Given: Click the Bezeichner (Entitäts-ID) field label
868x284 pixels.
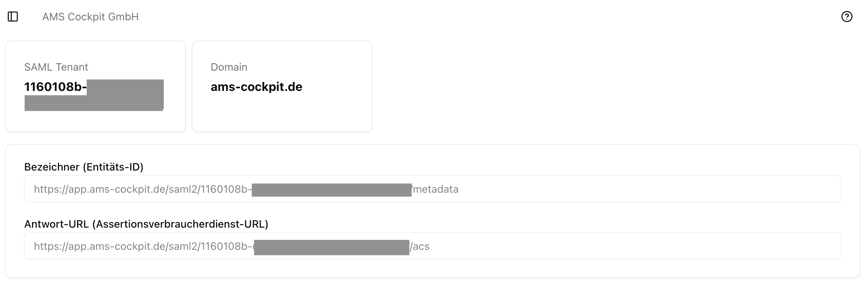Looking at the screenshot, I should (84, 167).
